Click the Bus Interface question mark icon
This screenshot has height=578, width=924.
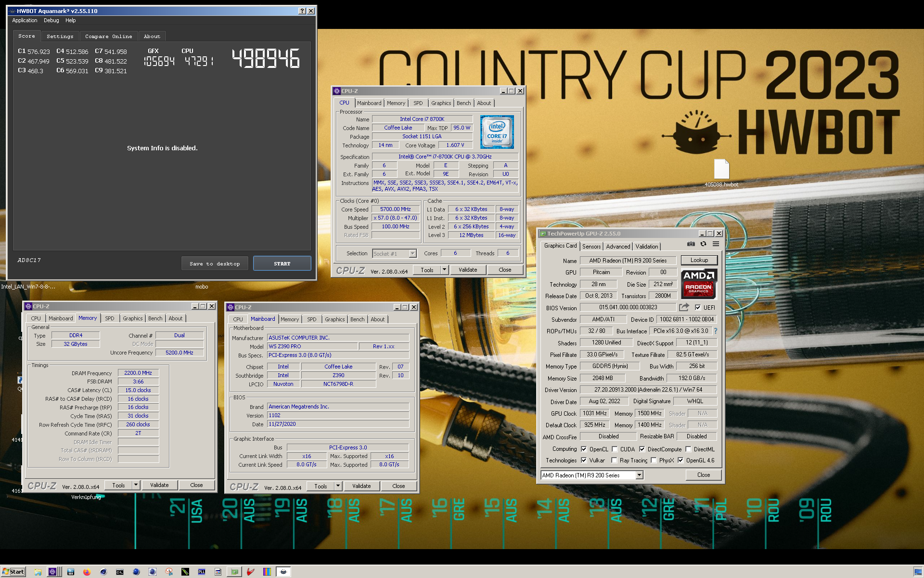point(715,331)
